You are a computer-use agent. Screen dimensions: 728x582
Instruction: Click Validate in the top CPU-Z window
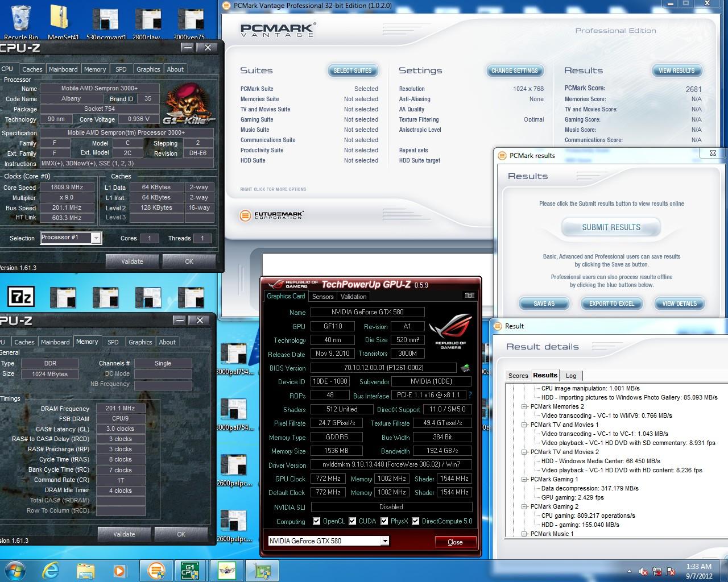coord(132,261)
